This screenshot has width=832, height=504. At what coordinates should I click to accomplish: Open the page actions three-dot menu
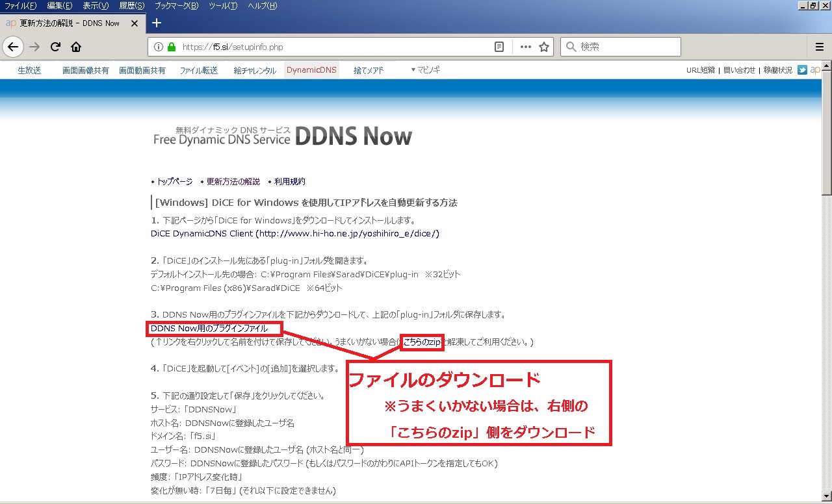526,47
